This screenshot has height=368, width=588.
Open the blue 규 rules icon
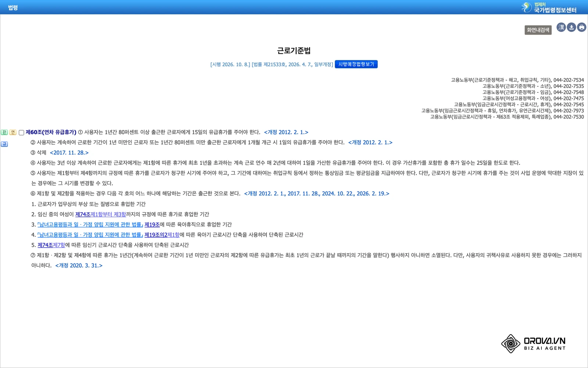(4, 144)
